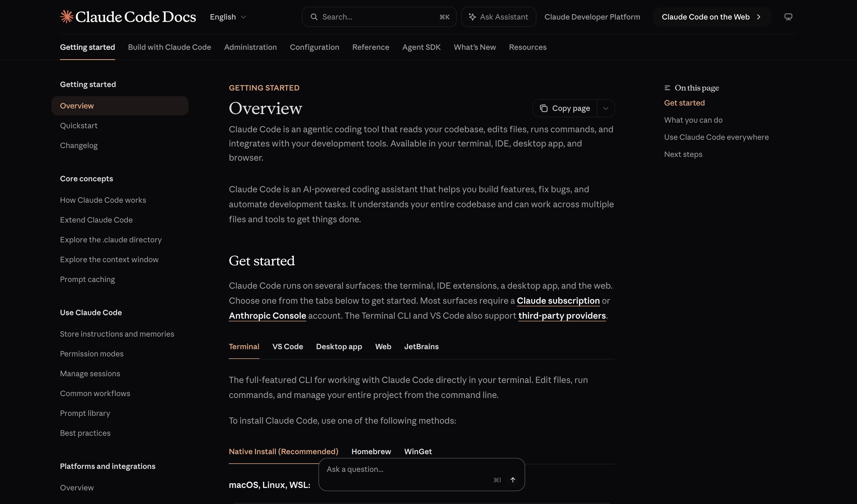Click the Claude Developer Platform link
The image size is (857, 504).
click(x=592, y=17)
